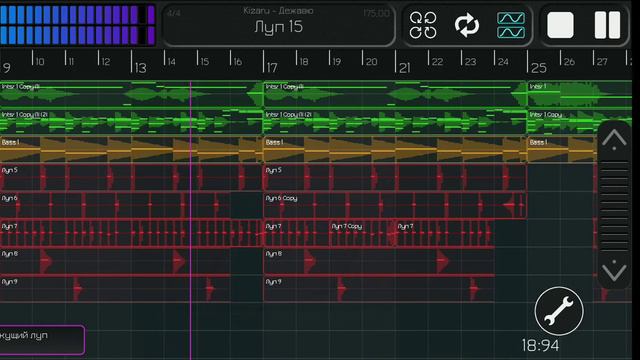Select Луп 7 clip at bar 9
Viewport: 640px width, 360px height.
point(131,234)
